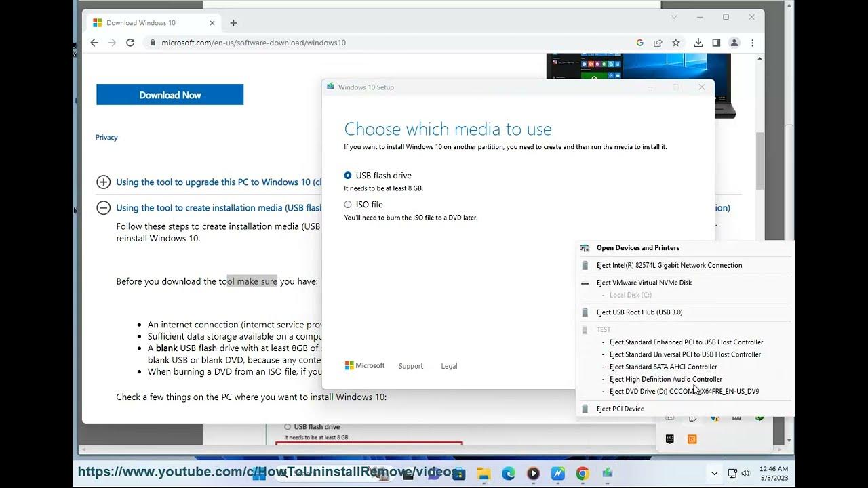Open Chrome downloads panel
The width and height of the screenshot is (868, 488).
pos(698,43)
